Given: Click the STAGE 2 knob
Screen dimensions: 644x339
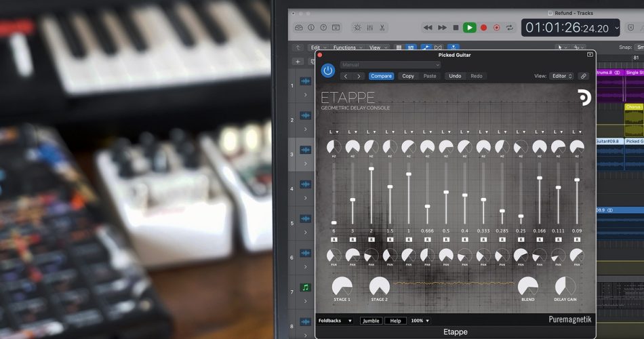Looking at the screenshot, I should coord(380,286).
